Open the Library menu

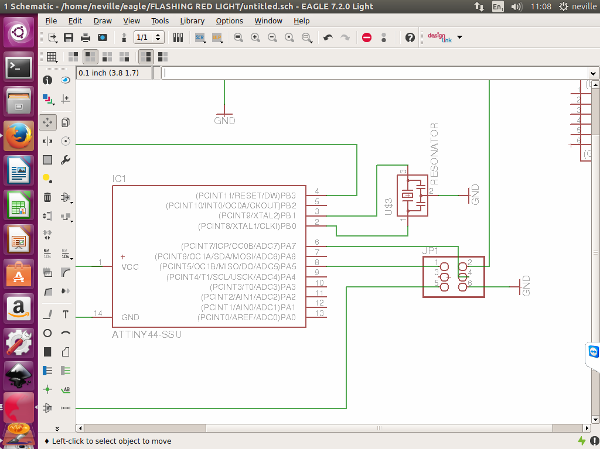(192, 20)
